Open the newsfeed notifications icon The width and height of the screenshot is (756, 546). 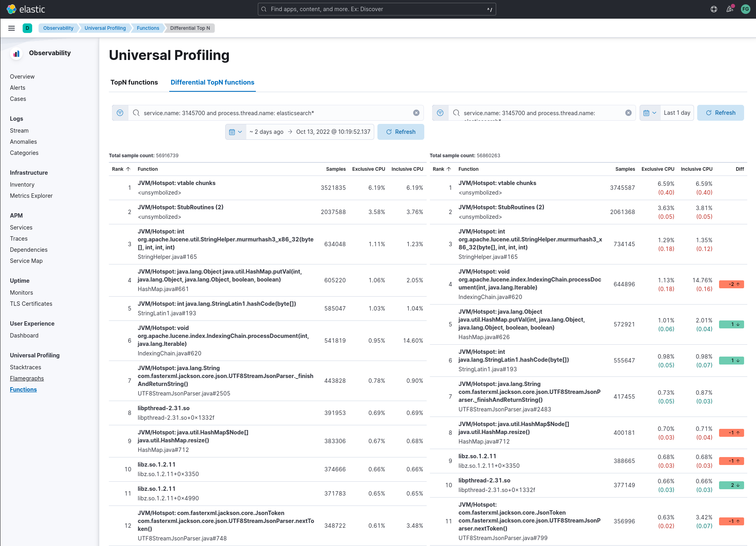(730, 9)
